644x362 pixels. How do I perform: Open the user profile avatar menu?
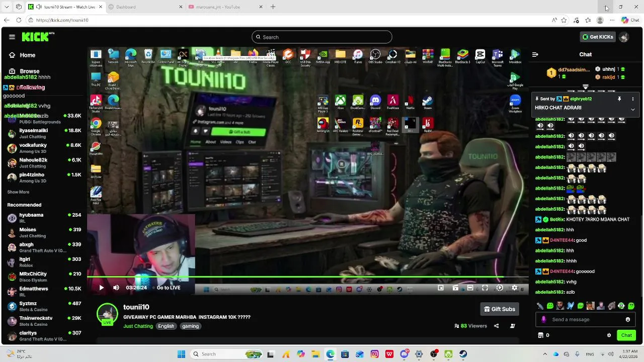(624, 37)
